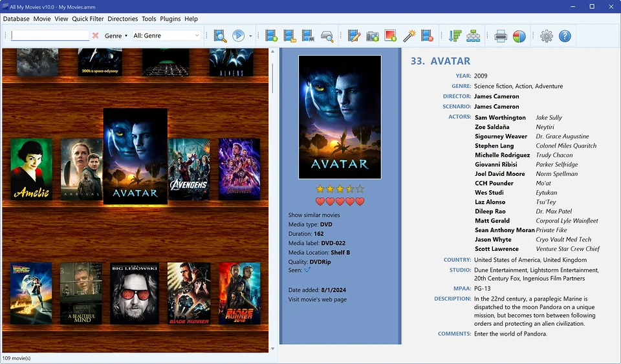Open the Database menu
The width and height of the screenshot is (621, 364).
16,19
